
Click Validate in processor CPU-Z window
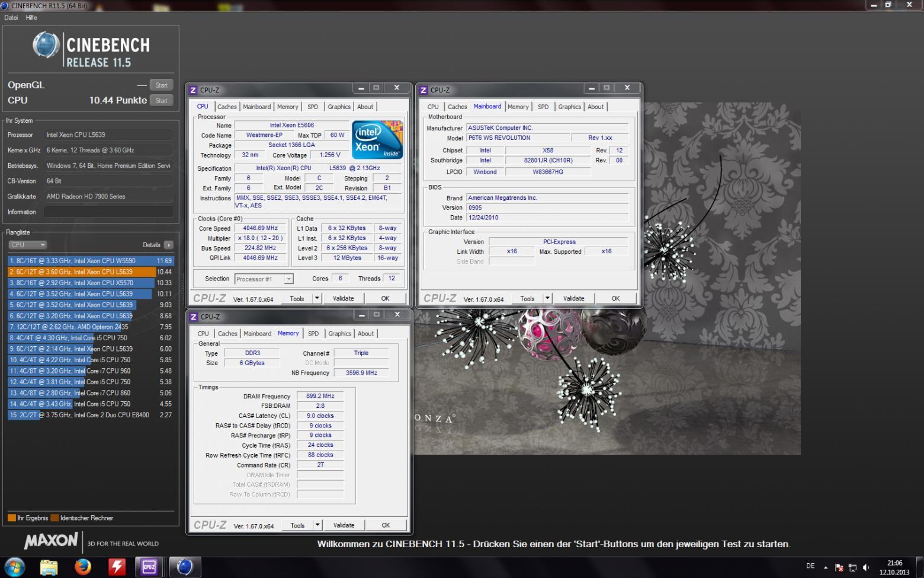[343, 298]
